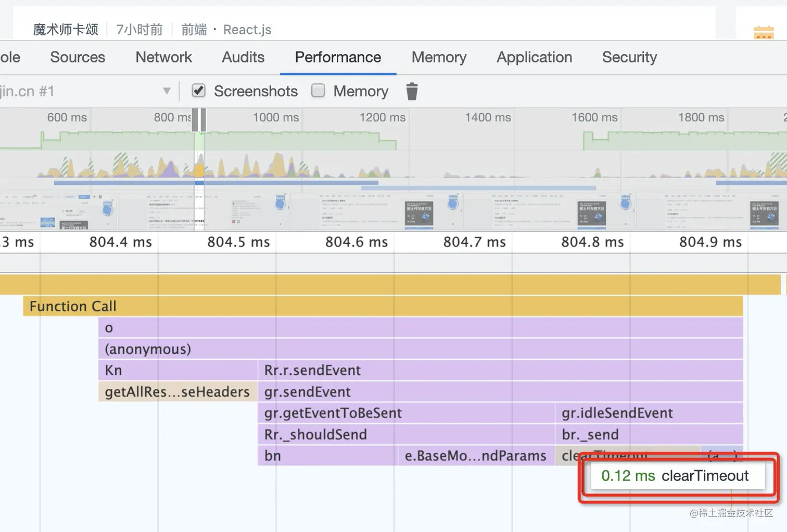
Task: Click the orange calendar icon
Action: (763, 33)
